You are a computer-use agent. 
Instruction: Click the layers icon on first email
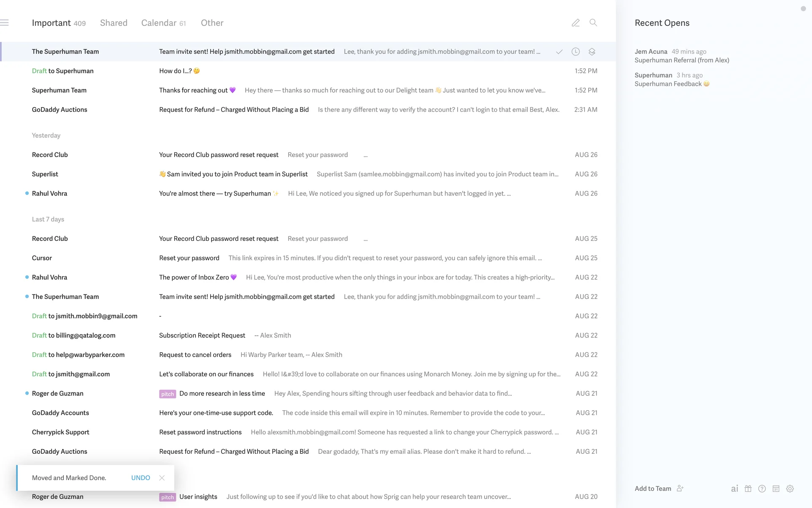click(x=592, y=52)
